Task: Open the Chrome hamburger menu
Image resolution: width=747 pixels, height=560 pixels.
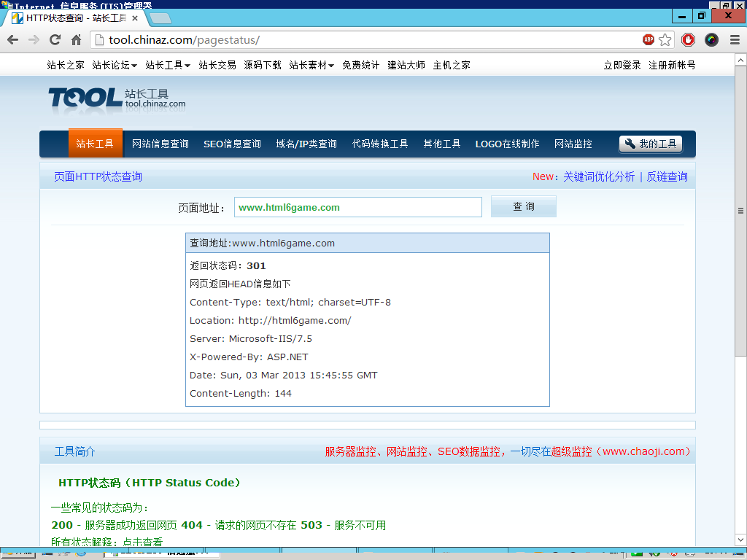Action: pos(735,40)
